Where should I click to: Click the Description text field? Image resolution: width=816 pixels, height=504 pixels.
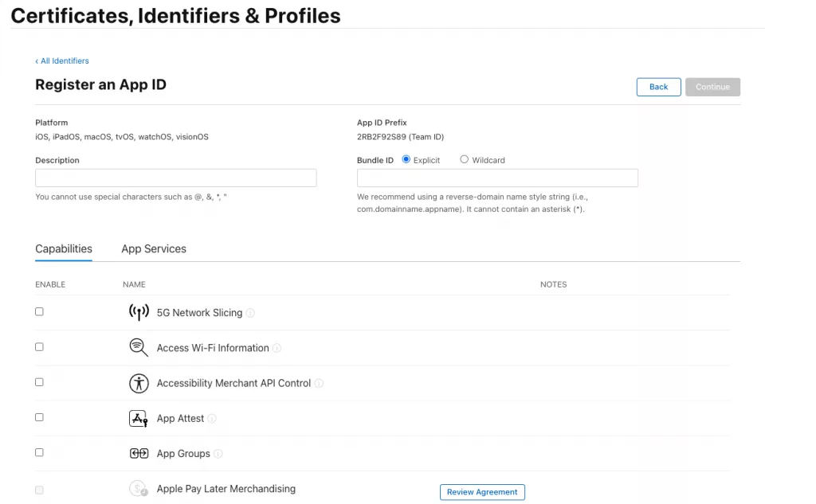point(175,178)
